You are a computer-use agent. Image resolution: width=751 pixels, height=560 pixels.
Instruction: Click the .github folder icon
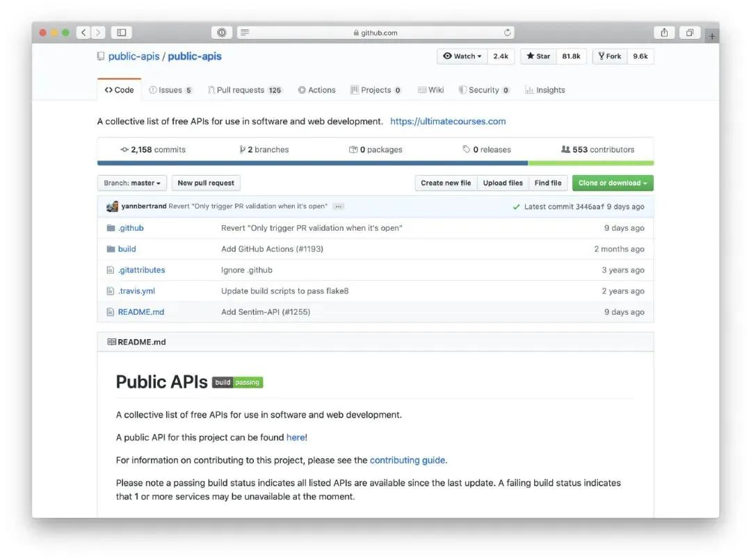(x=111, y=228)
